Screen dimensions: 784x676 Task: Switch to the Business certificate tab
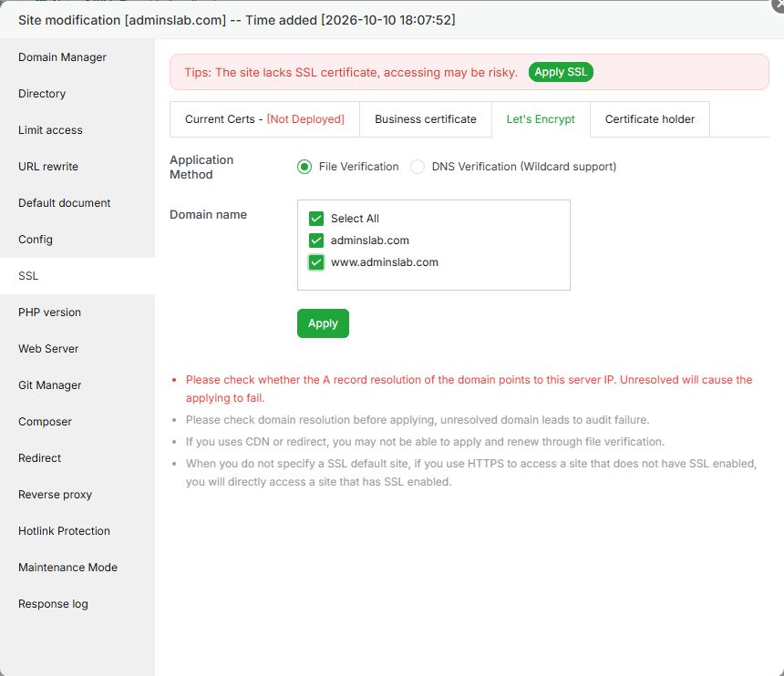click(426, 119)
